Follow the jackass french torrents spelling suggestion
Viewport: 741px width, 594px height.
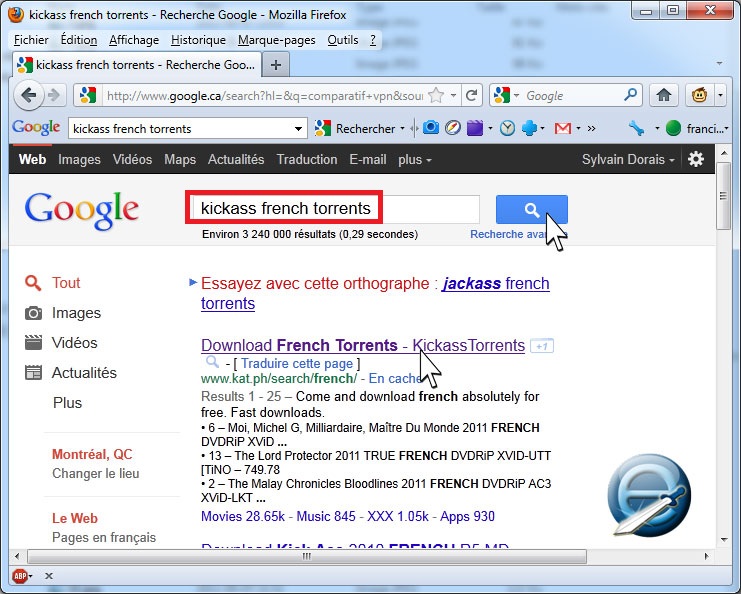click(375, 293)
